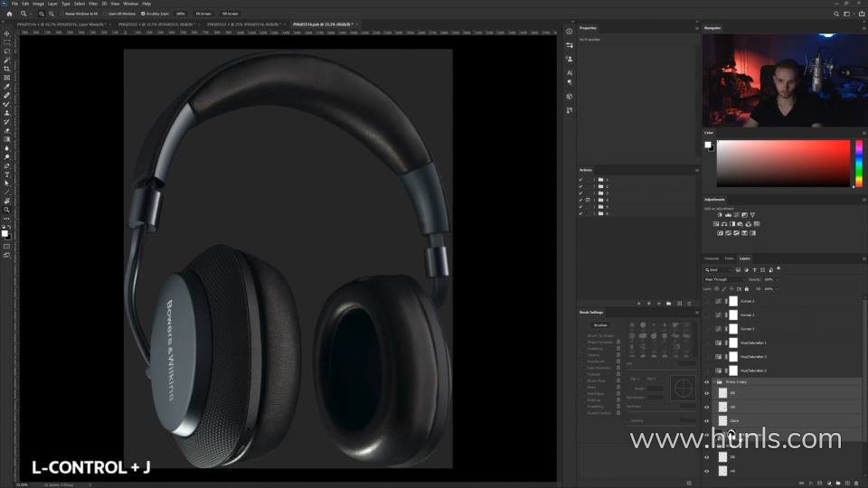Add Curves adjustment from Adjustments panel
The image size is (868, 488).
point(736,215)
